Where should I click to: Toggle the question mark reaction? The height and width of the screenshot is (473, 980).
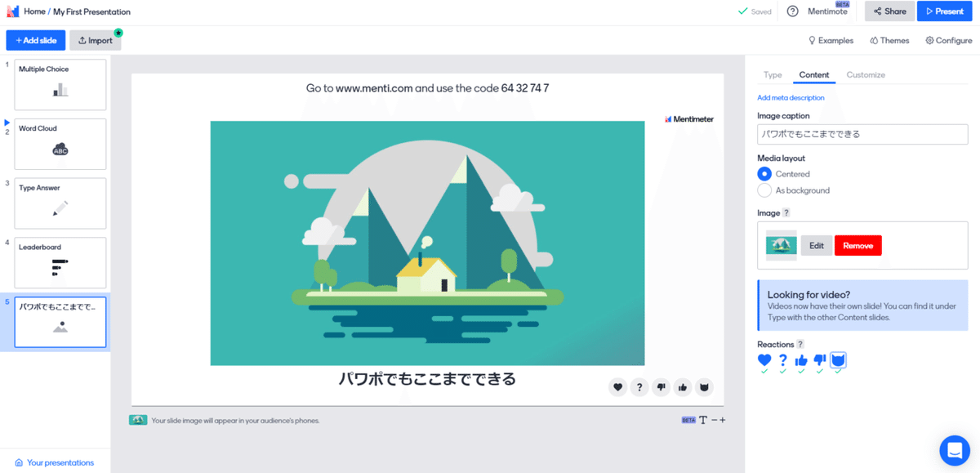click(782, 360)
